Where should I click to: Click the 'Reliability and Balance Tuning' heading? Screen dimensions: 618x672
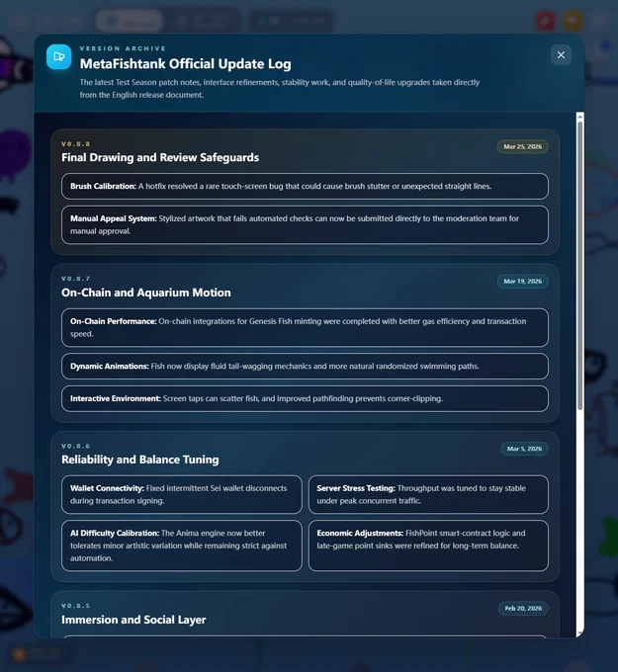[x=139, y=460]
